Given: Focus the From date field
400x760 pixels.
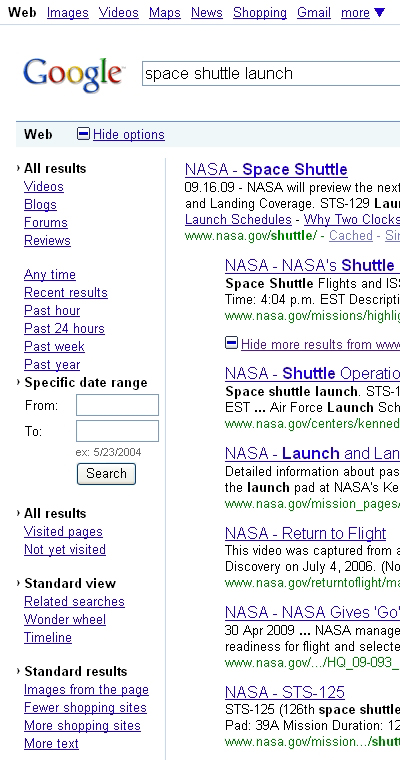Looking at the screenshot, I should click(x=117, y=405).
